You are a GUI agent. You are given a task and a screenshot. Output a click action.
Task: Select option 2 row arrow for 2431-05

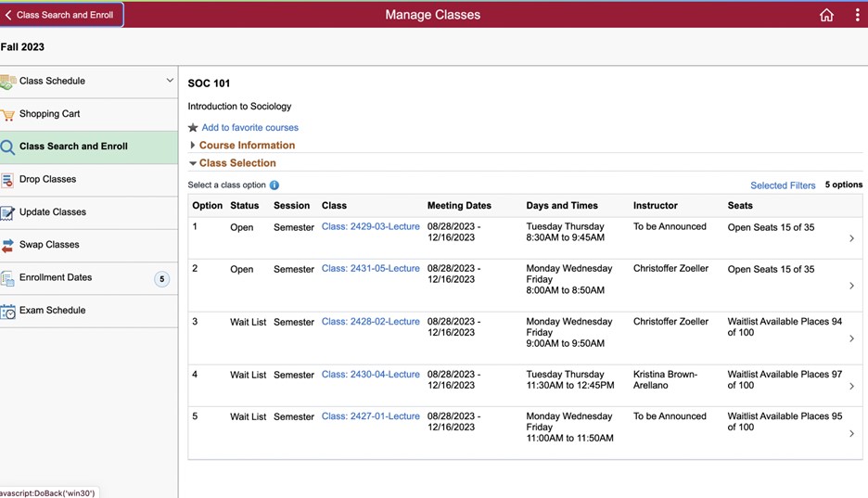click(851, 286)
